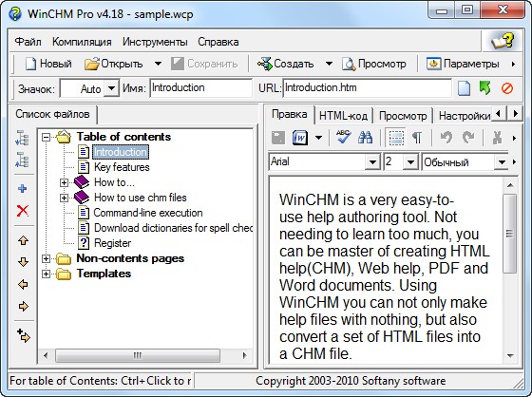
Task: Select Introduction in the tree
Action: click(121, 152)
